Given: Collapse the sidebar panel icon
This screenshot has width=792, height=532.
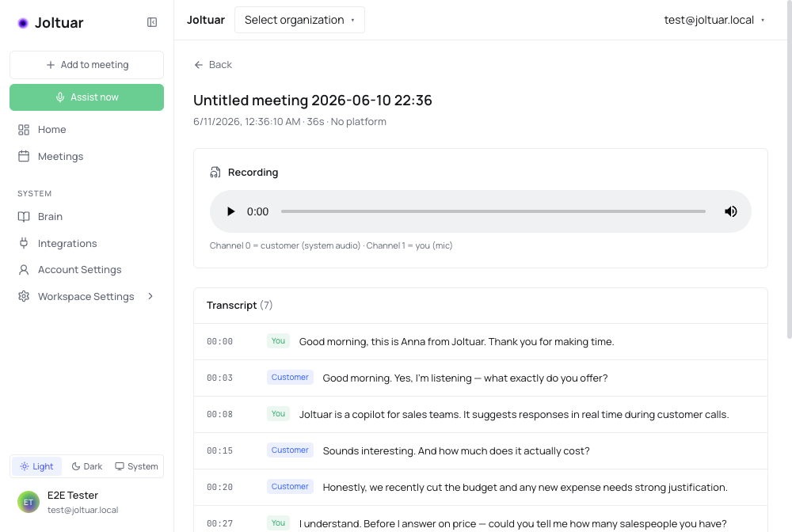Looking at the screenshot, I should [x=152, y=22].
